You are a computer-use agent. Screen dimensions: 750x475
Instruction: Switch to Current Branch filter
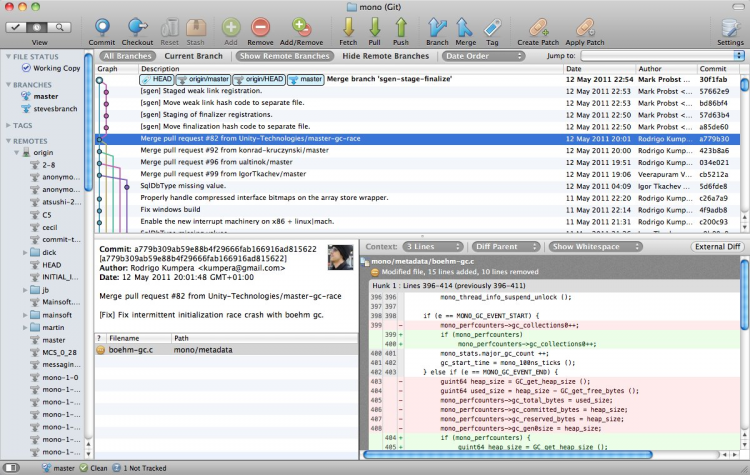194,56
